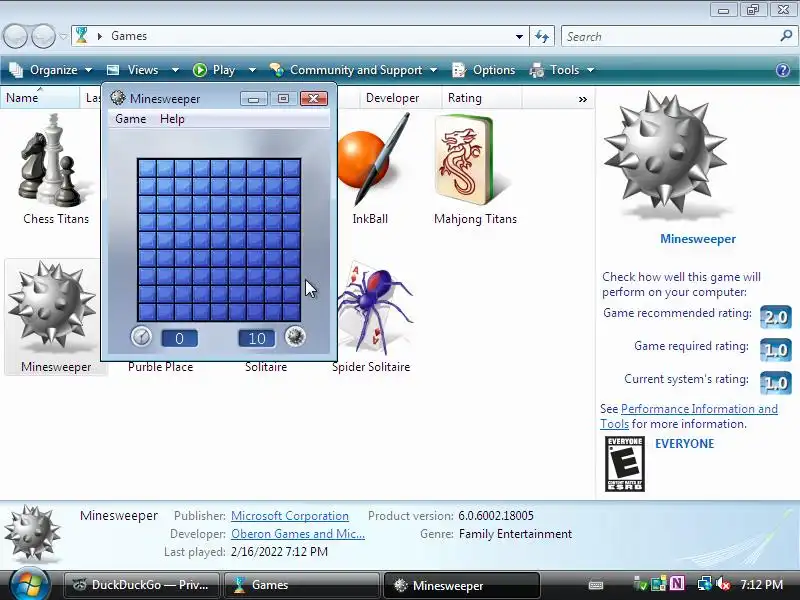Click the Play toolbar button
800x600 pixels.
[214, 70]
